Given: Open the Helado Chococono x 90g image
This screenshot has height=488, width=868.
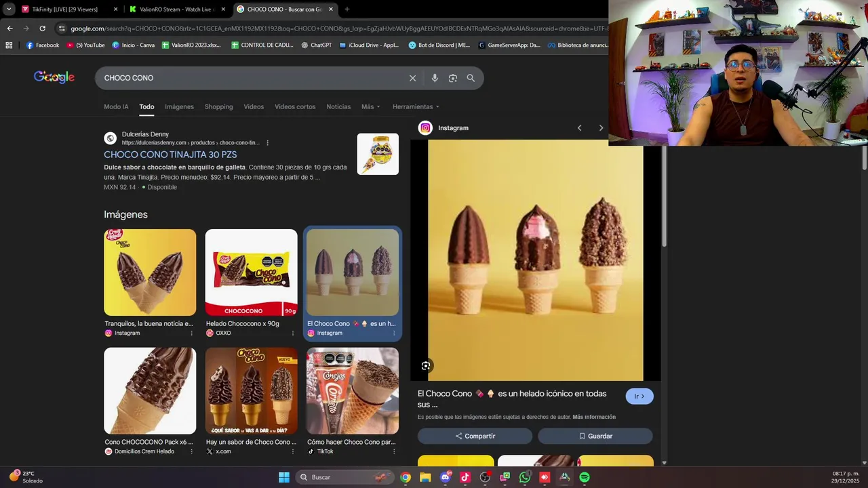Looking at the screenshot, I should [251, 272].
